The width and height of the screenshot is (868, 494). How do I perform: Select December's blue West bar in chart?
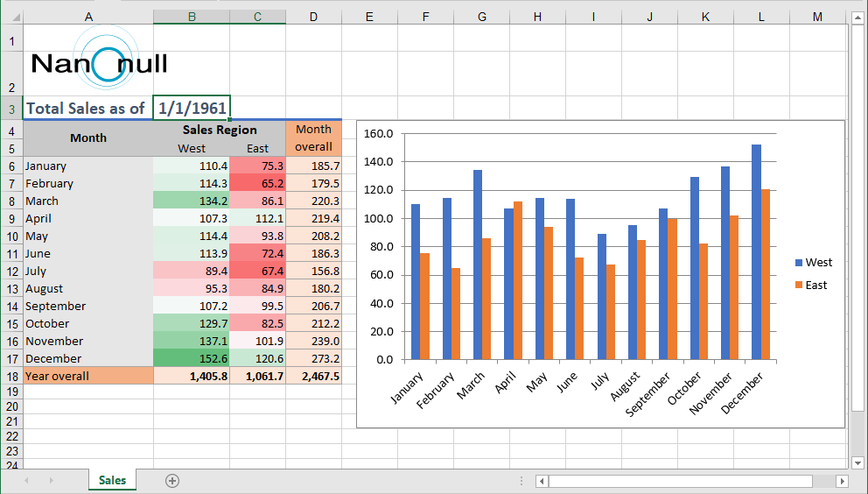click(756, 251)
